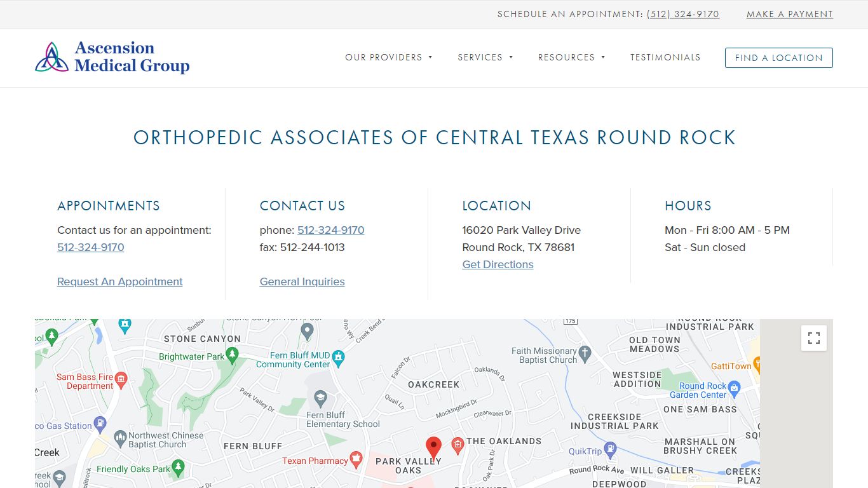Viewport: 868px width, 488px height.
Task: Select the Friendly Oaks Park marker
Action: [x=179, y=468]
